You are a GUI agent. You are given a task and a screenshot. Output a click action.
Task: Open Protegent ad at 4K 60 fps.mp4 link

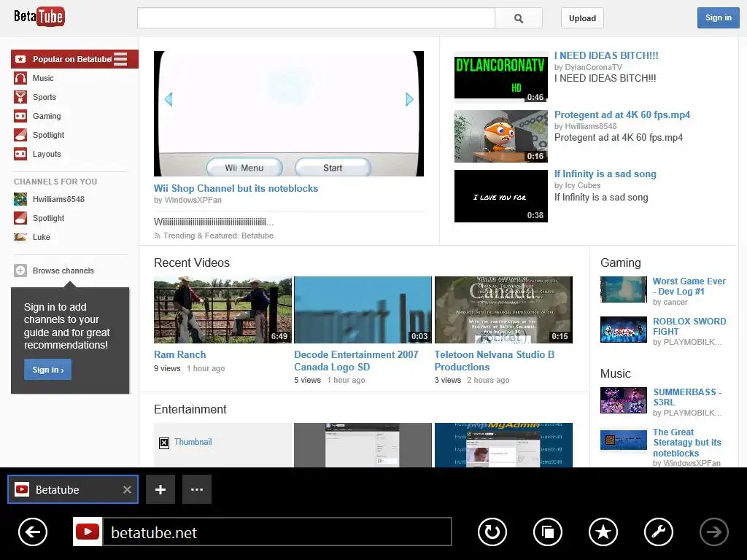622,114
